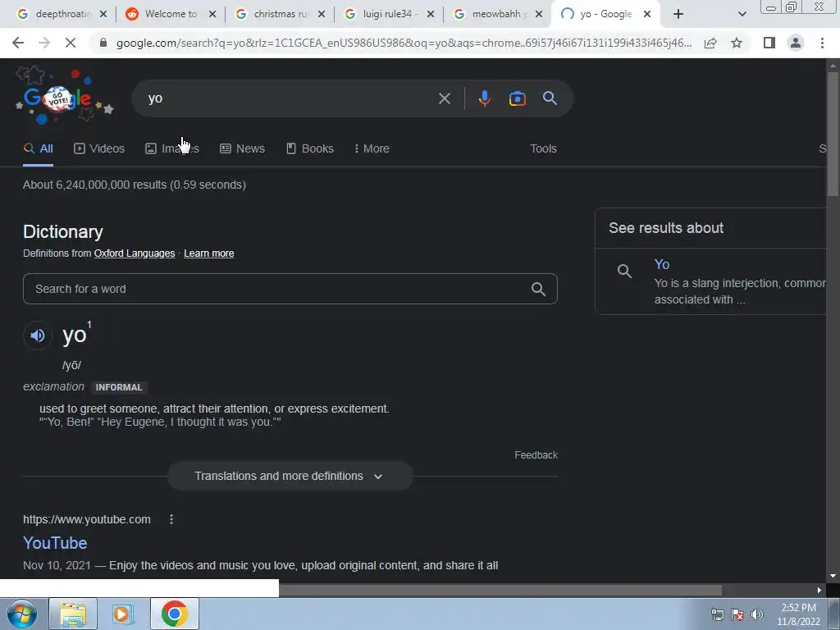This screenshot has height=630, width=840.
Task: Click the Action Center flag tray icon
Action: click(737, 614)
